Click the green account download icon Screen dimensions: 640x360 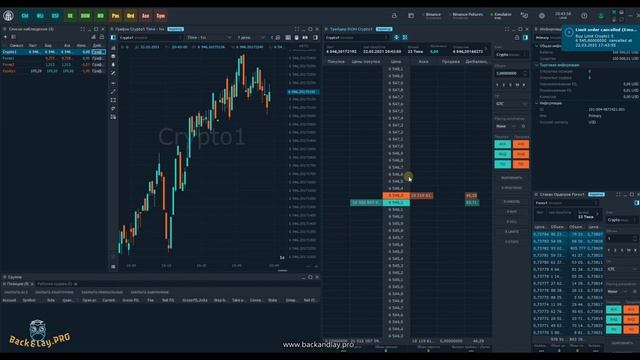click(x=601, y=16)
